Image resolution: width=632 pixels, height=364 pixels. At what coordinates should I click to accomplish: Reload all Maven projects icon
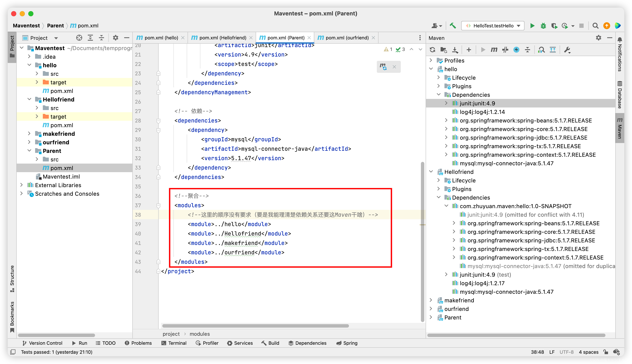pos(432,50)
